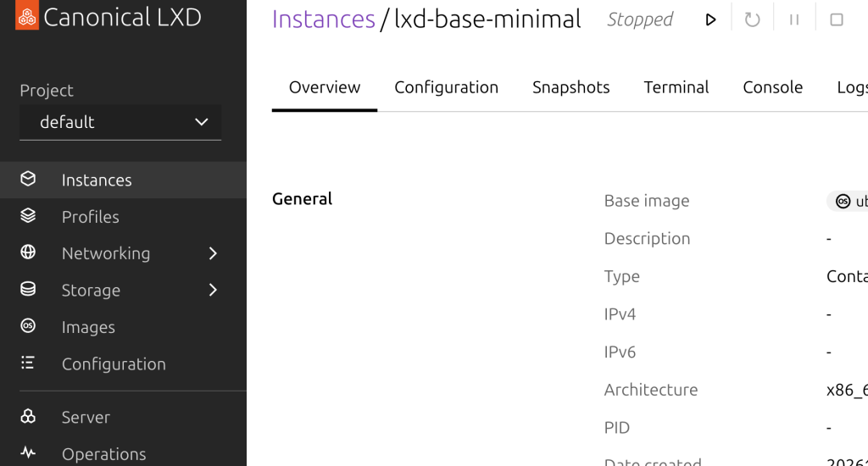The height and width of the screenshot is (466, 868).
Task: Click the Instances breadcrumb link
Action: pos(323,19)
